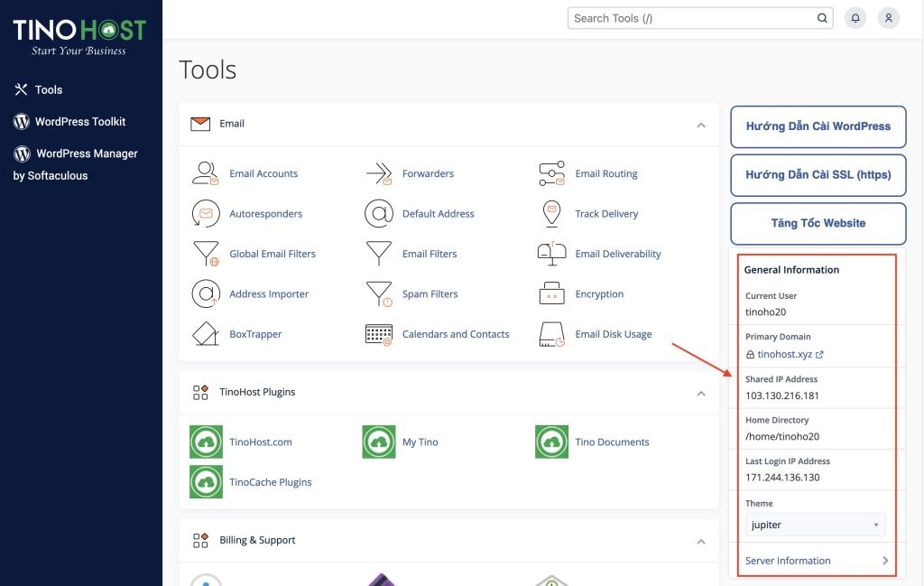The width and height of the screenshot is (924, 586).
Task: Open the Email Disk Usage icon
Action: click(551, 334)
